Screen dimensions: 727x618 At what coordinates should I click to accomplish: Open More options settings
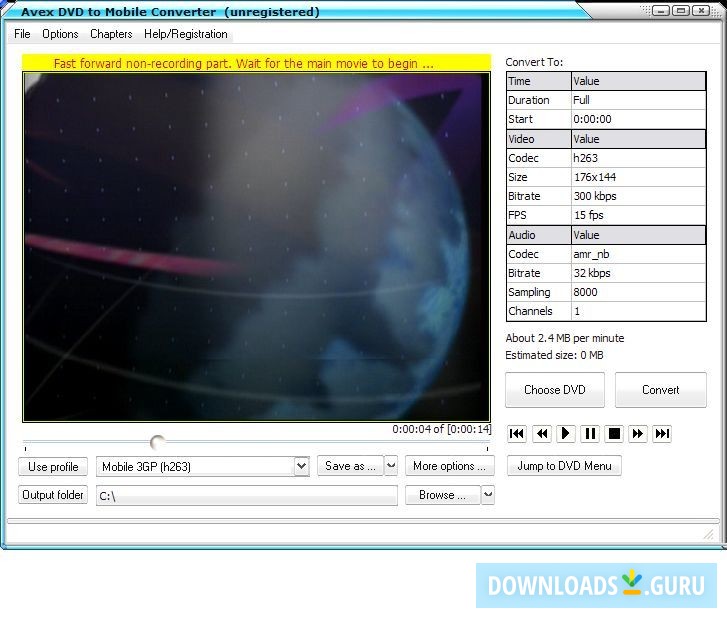point(449,466)
